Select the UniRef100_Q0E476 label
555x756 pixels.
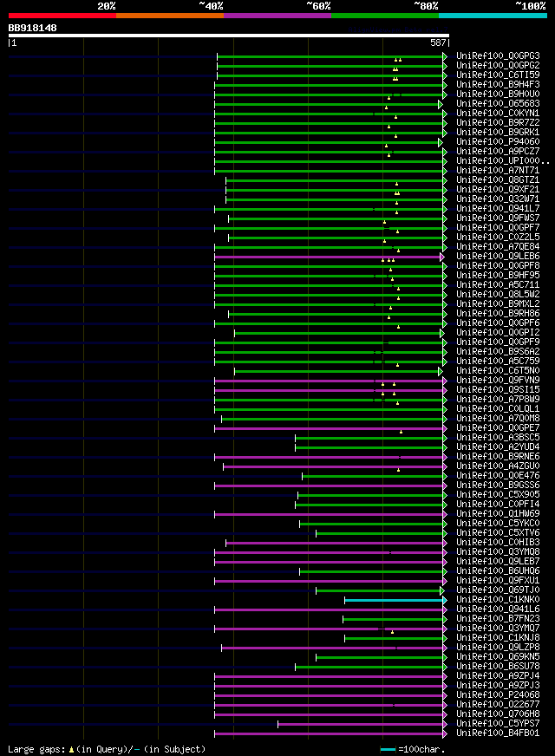coord(498,476)
